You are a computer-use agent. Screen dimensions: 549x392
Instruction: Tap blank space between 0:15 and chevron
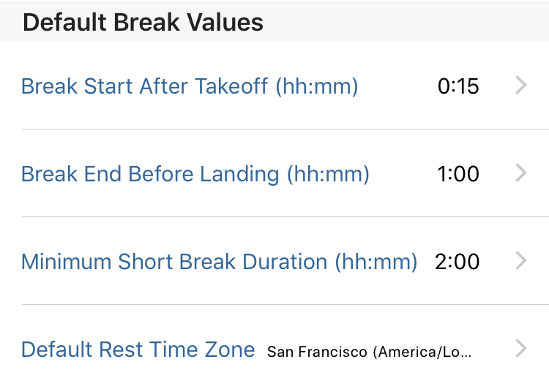(x=497, y=86)
